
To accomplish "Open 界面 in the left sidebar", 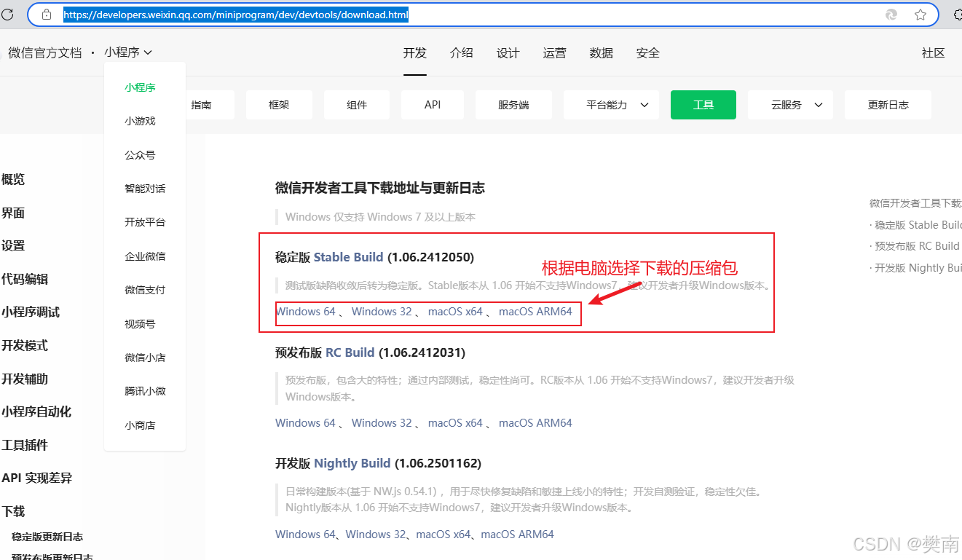I will 13,213.
